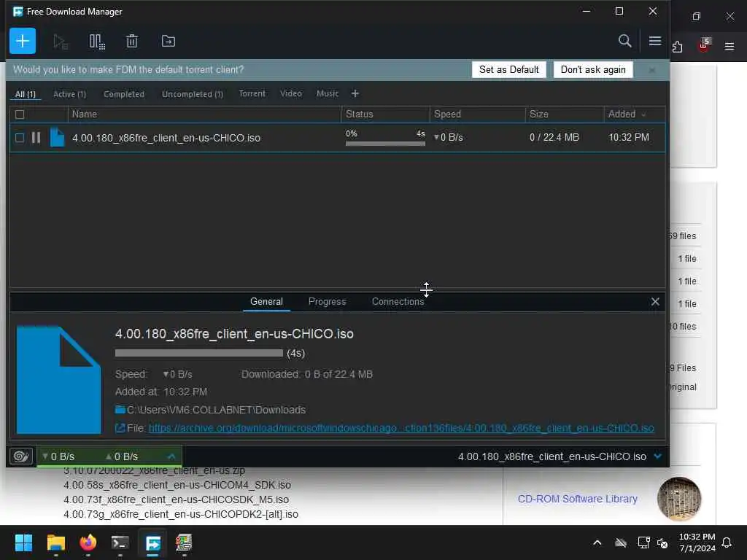Click the Pause all downloads toolbar icon
The height and width of the screenshot is (560, 747).
pos(97,42)
